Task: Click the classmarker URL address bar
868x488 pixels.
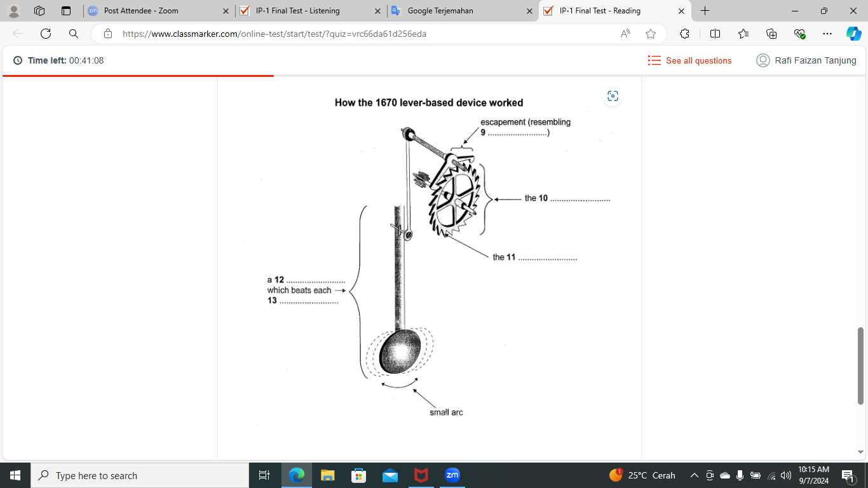Action: [275, 34]
